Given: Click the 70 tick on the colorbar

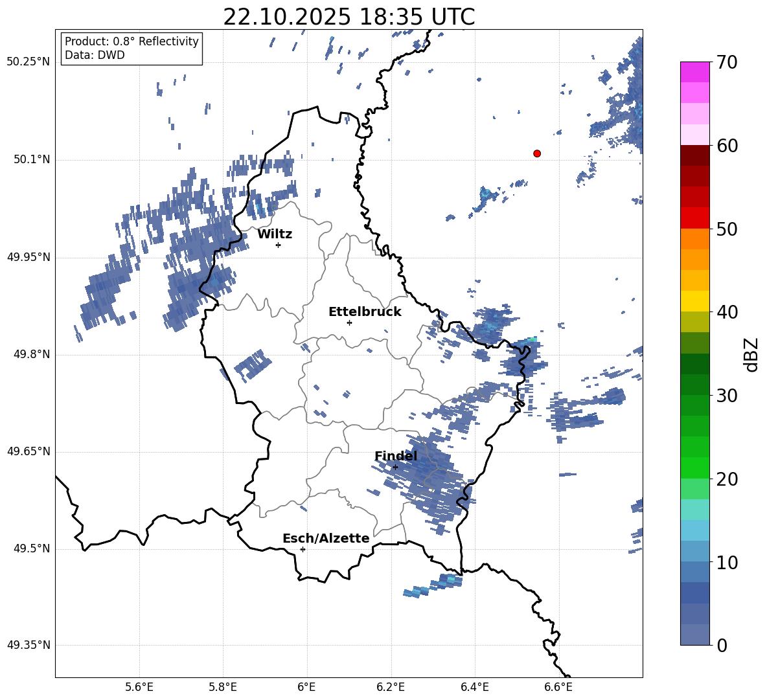Looking at the screenshot, I should (x=727, y=62).
